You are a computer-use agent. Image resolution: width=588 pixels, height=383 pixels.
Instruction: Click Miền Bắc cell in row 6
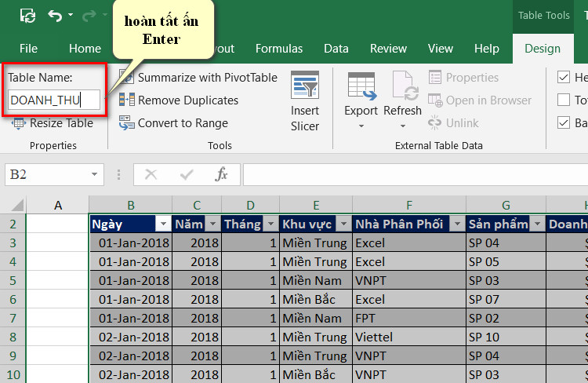click(x=316, y=299)
